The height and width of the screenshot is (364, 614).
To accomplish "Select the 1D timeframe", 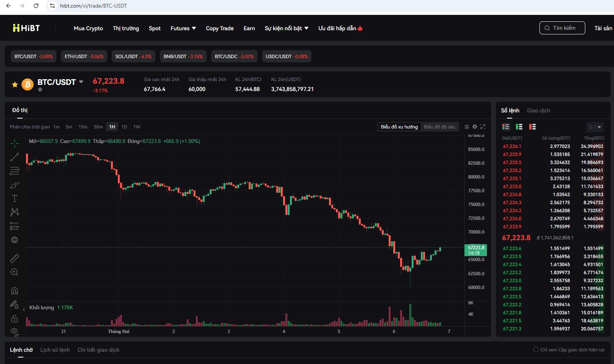I will tap(124, 127).
